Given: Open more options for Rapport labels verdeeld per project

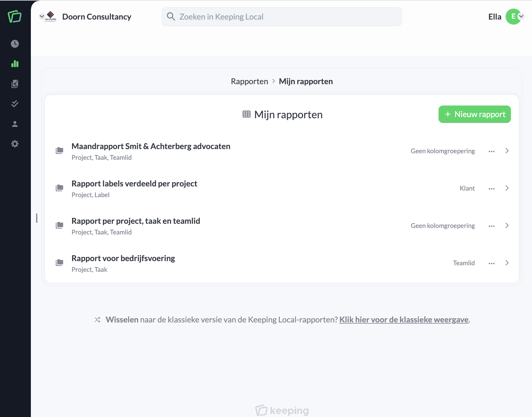Looking at the screenshot, I should [x=492, y=188].
